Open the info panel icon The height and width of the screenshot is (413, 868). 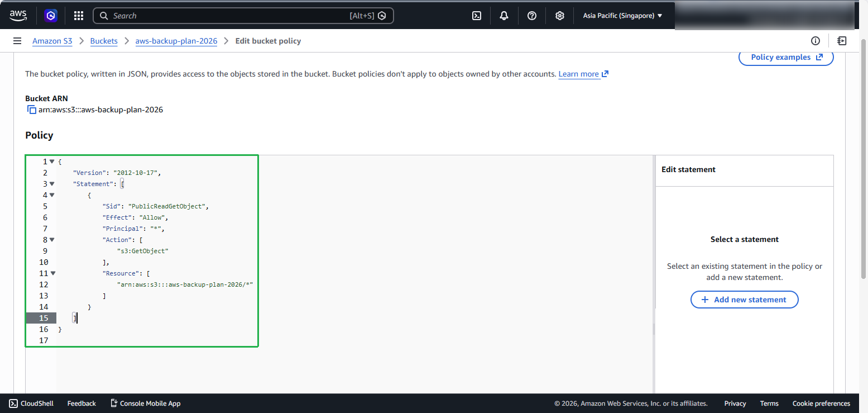point(816,41)
